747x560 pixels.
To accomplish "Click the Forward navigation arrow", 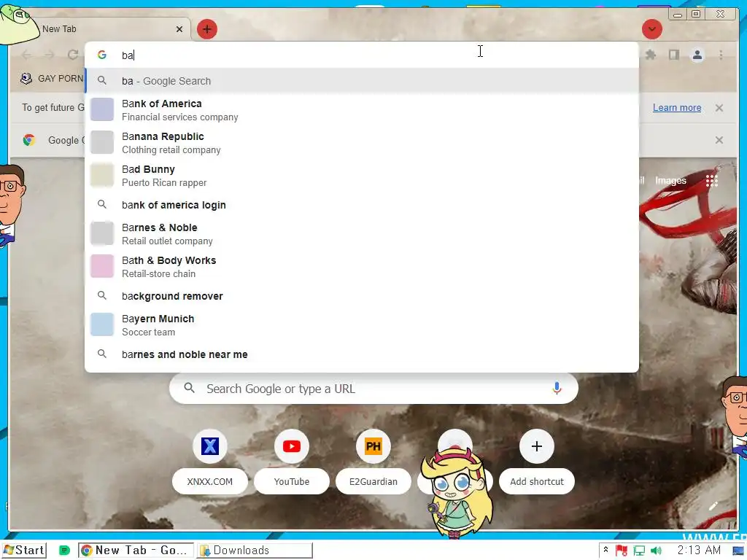I will (49, 55).
